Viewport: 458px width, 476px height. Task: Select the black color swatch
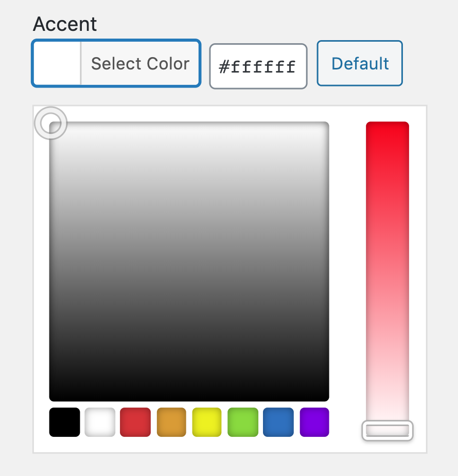[x=64, y=421]
